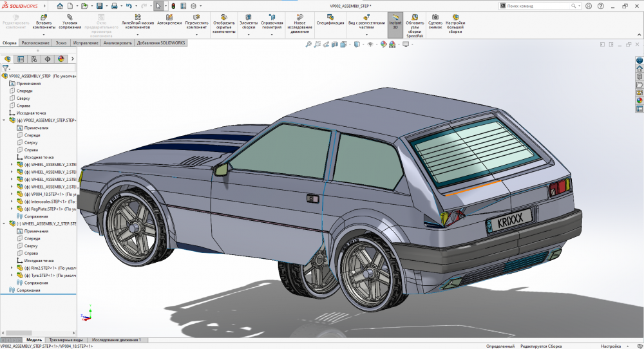Switch to the Анализировать tab
Screen dimensions: 644x349
pyautogui.click(x=117, y=43)
